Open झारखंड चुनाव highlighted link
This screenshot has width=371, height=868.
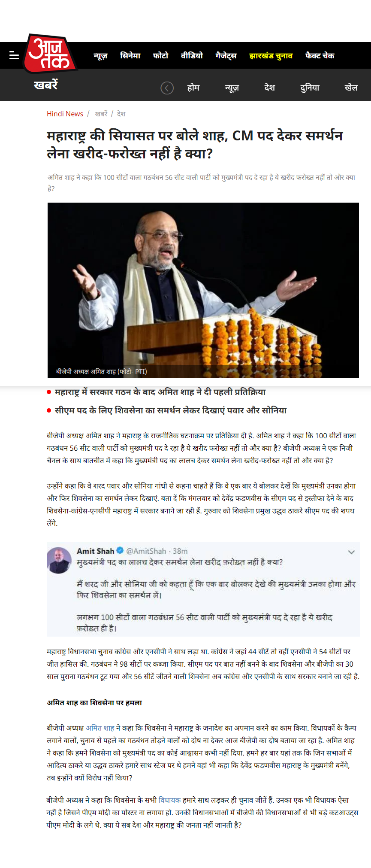[x=271, y=56]
